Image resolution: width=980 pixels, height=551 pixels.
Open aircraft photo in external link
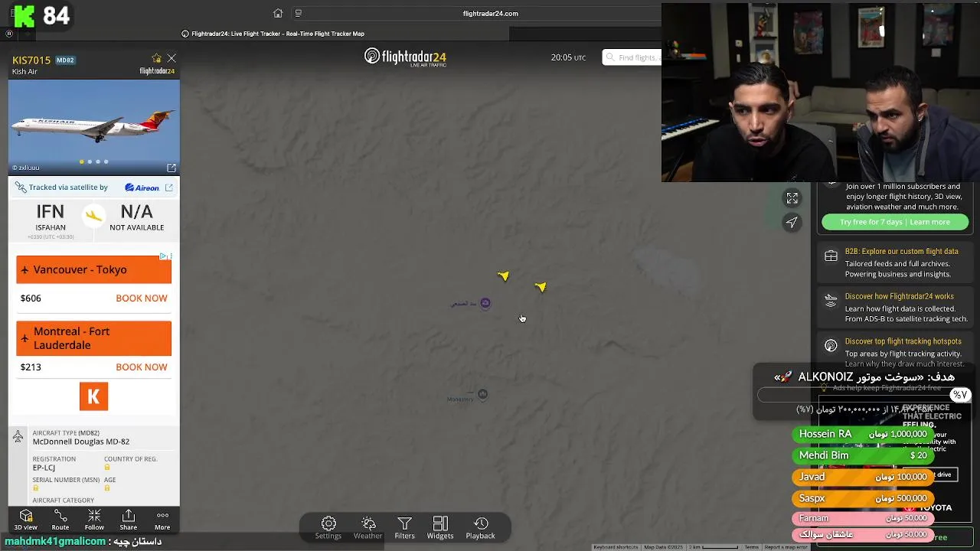click(x=171, y=168)
